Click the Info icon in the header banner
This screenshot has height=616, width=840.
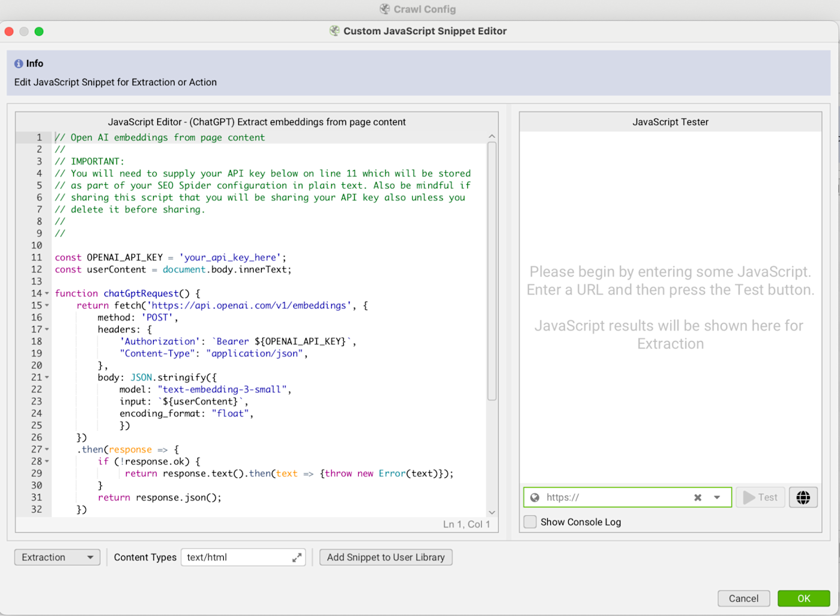pyautogui.click(x=19, y=64)
